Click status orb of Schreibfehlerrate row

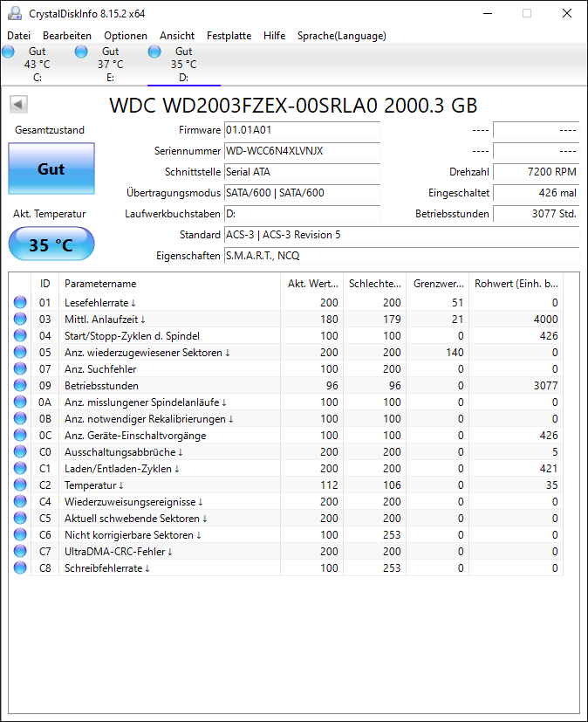click(x=20, y=567)
